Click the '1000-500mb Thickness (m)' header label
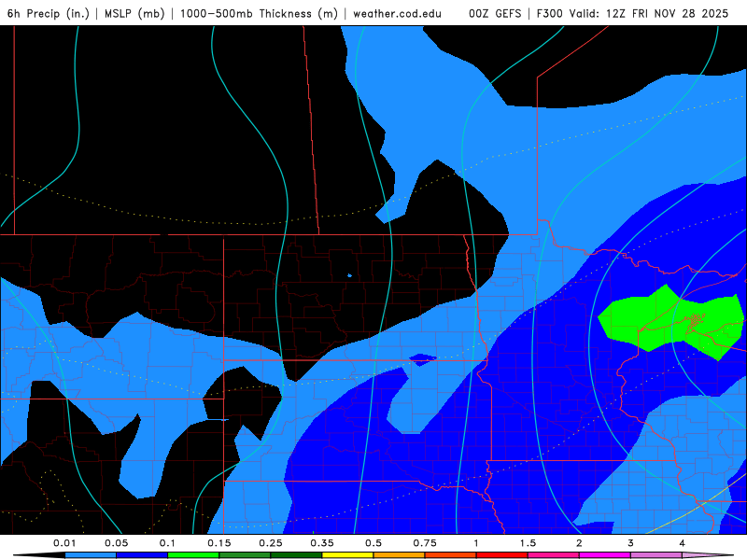Image resolution: width=747 pixels, height=560 pixels. pos(259,13)
